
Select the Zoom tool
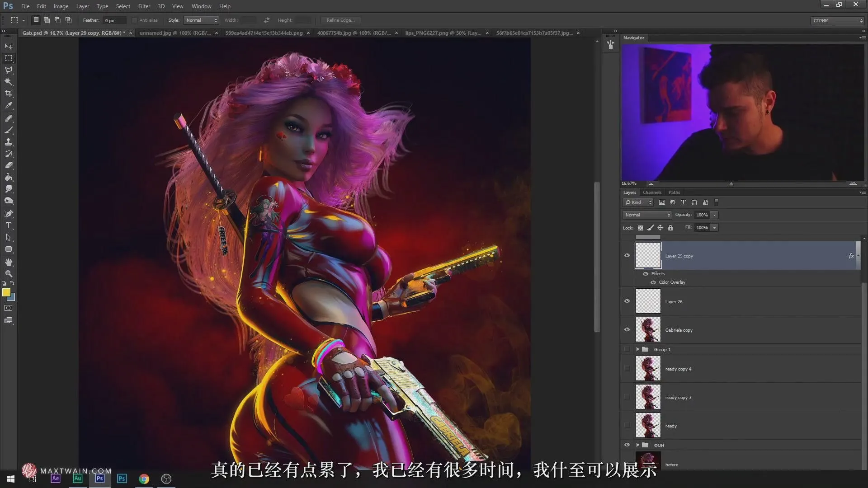[x=9, y=274]
